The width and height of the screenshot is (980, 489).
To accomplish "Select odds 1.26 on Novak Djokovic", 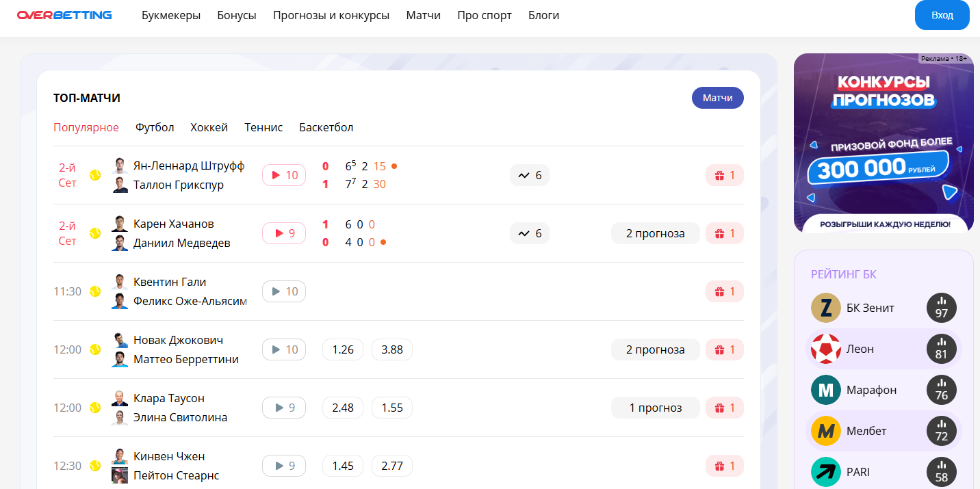I will [x=343, y=349].
